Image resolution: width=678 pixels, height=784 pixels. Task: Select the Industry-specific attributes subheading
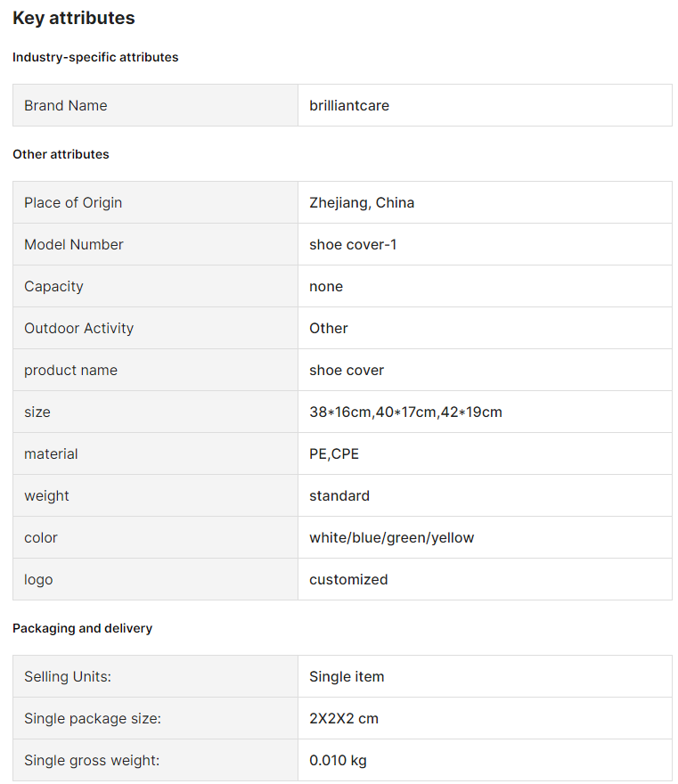(x=95, y=57)
